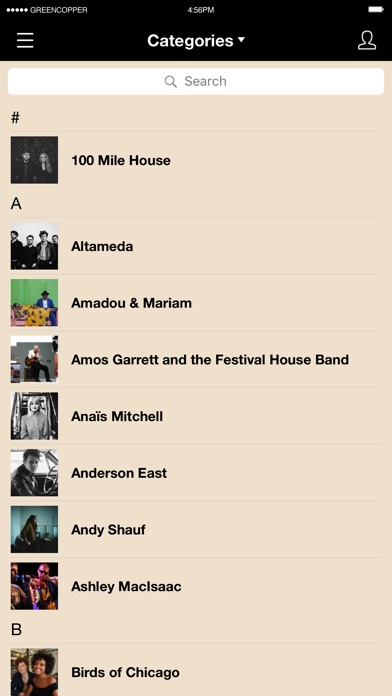The image size is (392, 696).
Task: Tap the battery icon in status bar
Action: click(x=376, y=9)
